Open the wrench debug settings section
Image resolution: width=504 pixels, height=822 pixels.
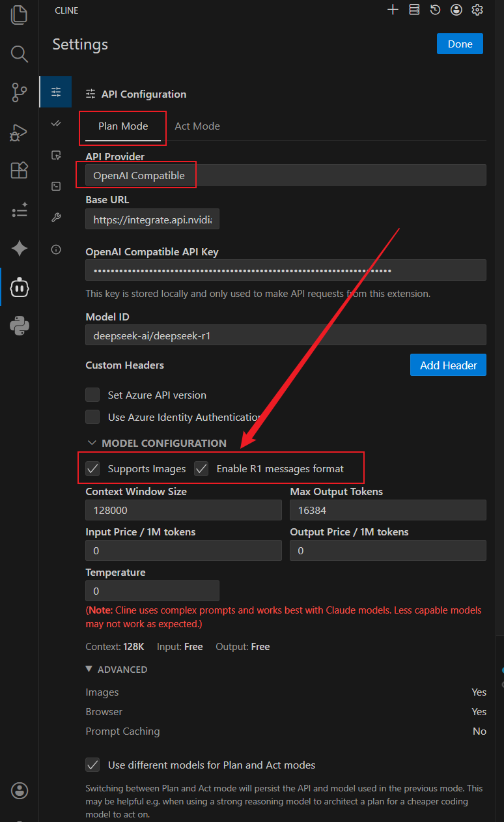click(56, 218)
